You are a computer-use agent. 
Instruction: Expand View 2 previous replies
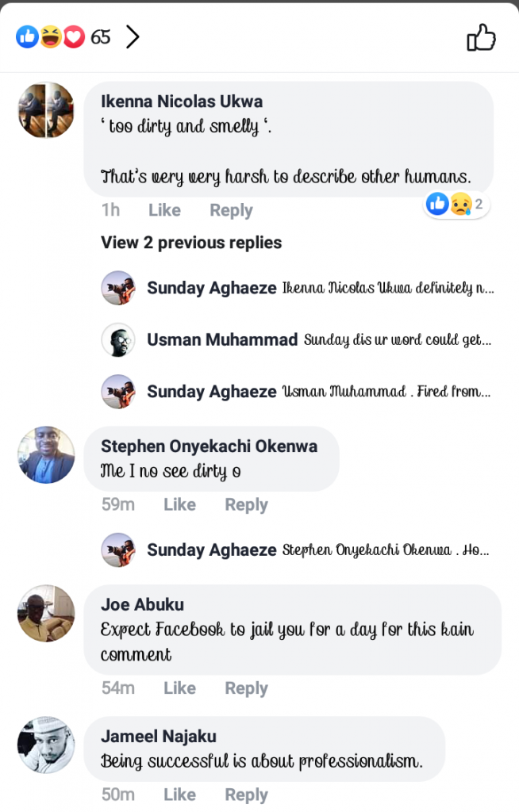tap(191, 243)
